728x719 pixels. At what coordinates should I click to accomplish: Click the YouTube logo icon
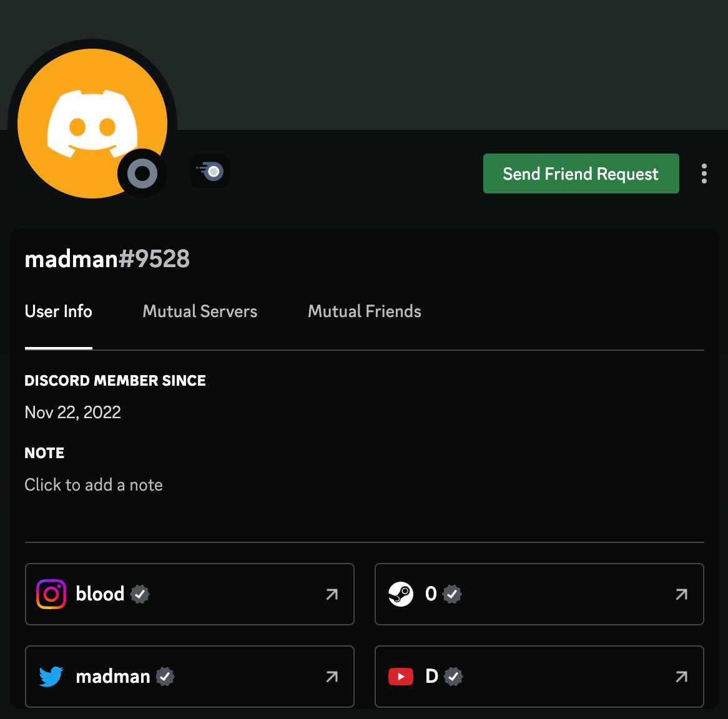coord(401,677)
